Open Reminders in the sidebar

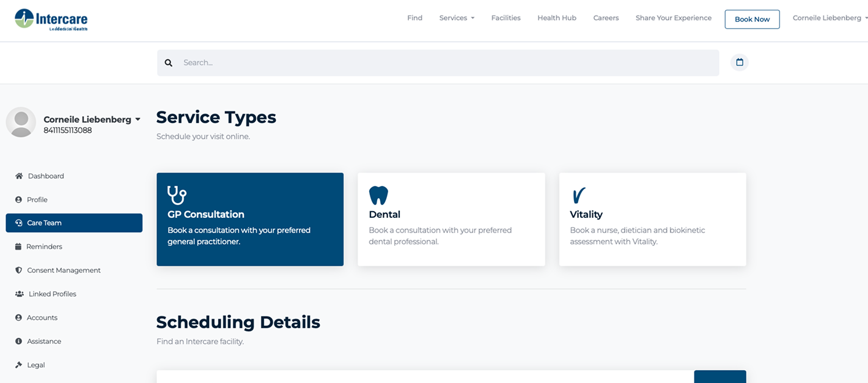point(74,247)
